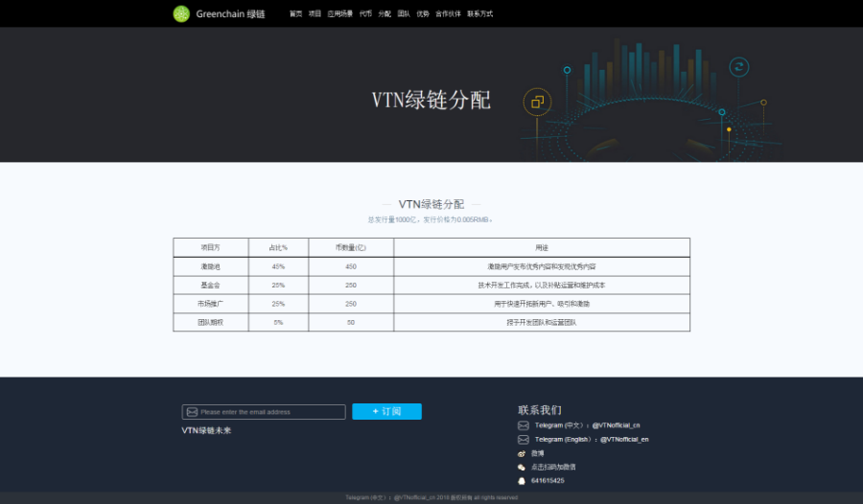Click the 激励池 table cell
Viewport: 863px width, 504px height.
click(211, 266)
